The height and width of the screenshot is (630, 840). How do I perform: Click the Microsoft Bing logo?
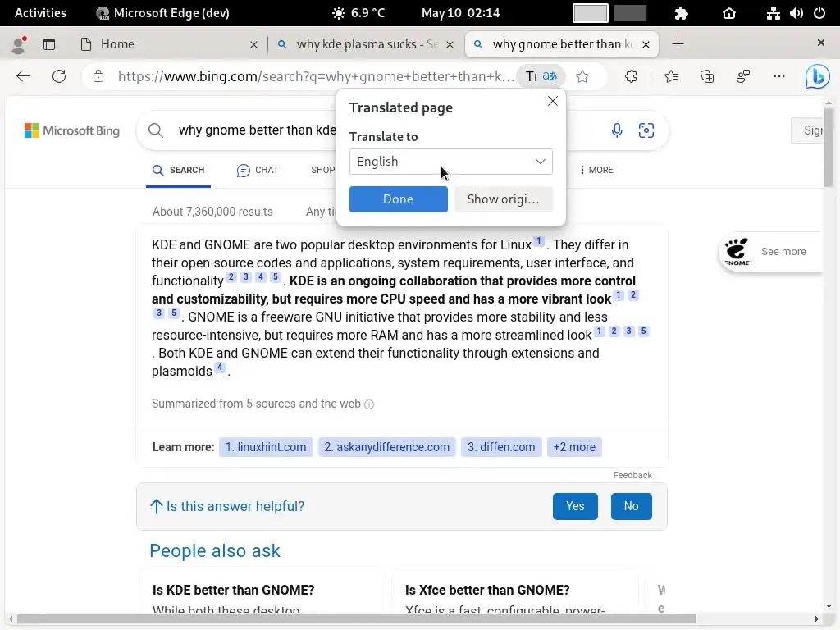point(72,130)
